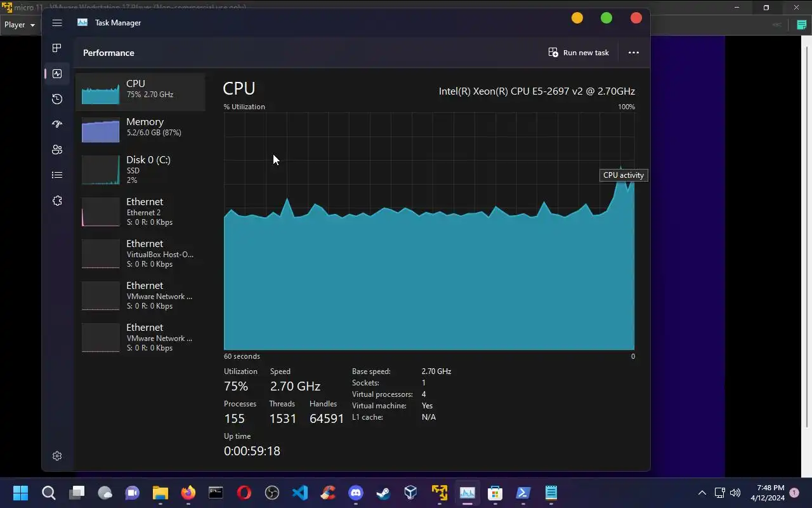Open Steam from the taskbar
The height and width of the screenshot is (508, 812).
384,493
